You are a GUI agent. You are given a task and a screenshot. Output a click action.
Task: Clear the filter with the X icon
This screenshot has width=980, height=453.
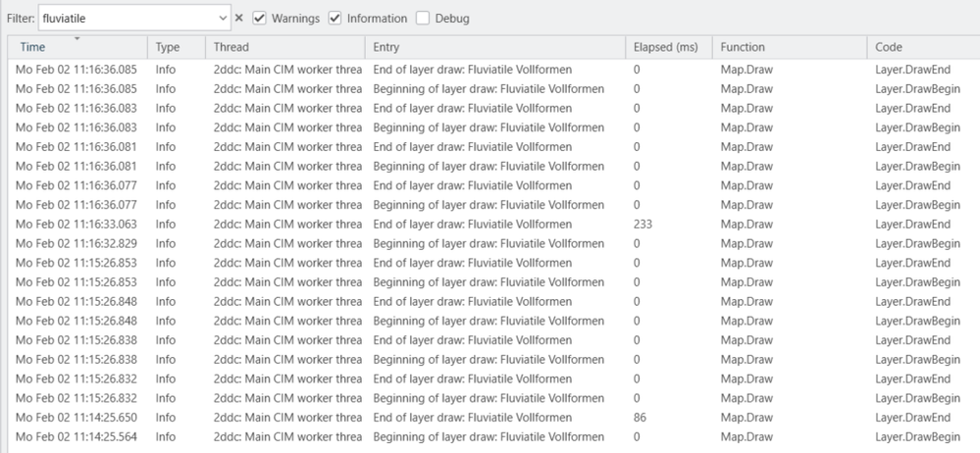coord(238,18)
